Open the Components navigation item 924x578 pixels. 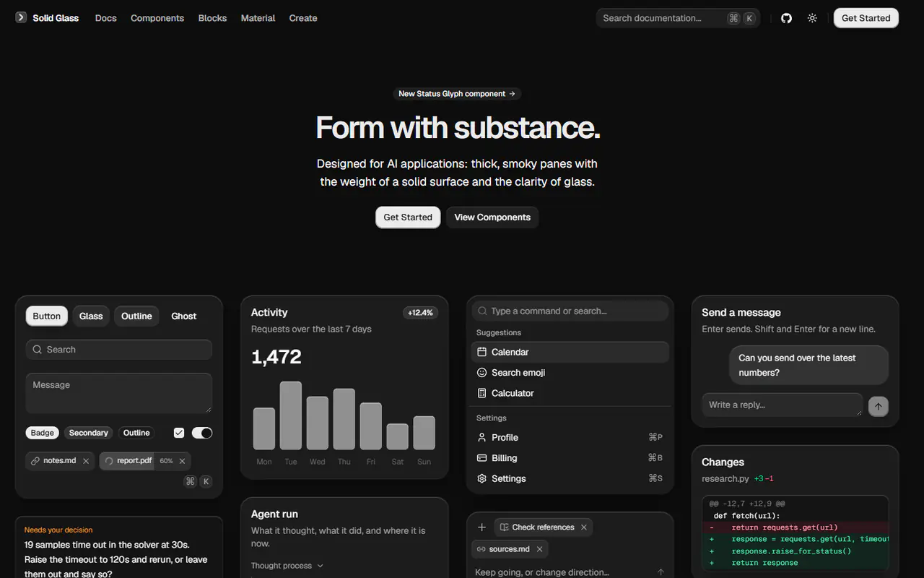[x=157, y=18]
